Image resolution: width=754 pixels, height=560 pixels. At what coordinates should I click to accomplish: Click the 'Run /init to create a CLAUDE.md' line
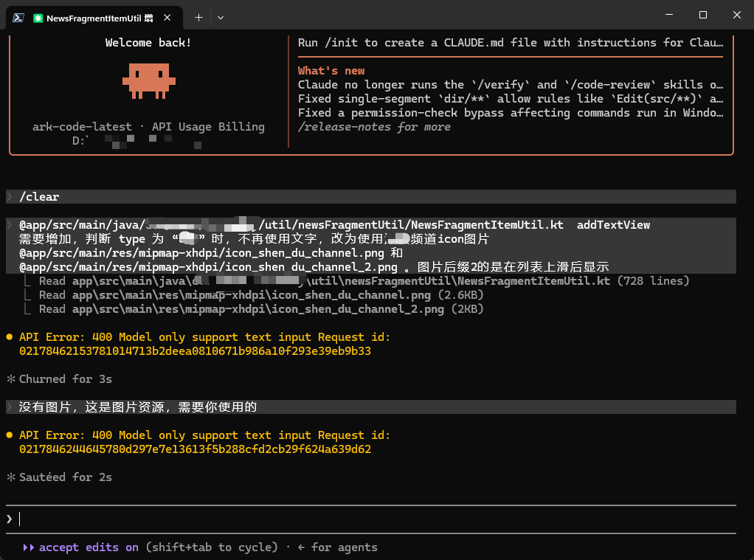point(511,43)
